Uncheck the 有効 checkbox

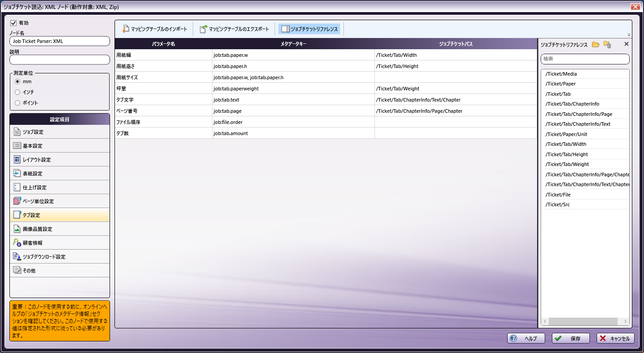[13, 23]
